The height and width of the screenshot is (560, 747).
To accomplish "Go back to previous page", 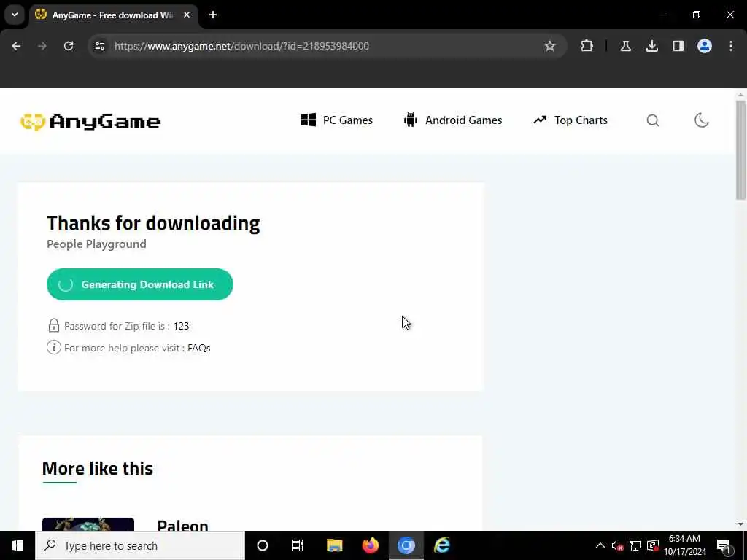I will (x=16, y=46).
